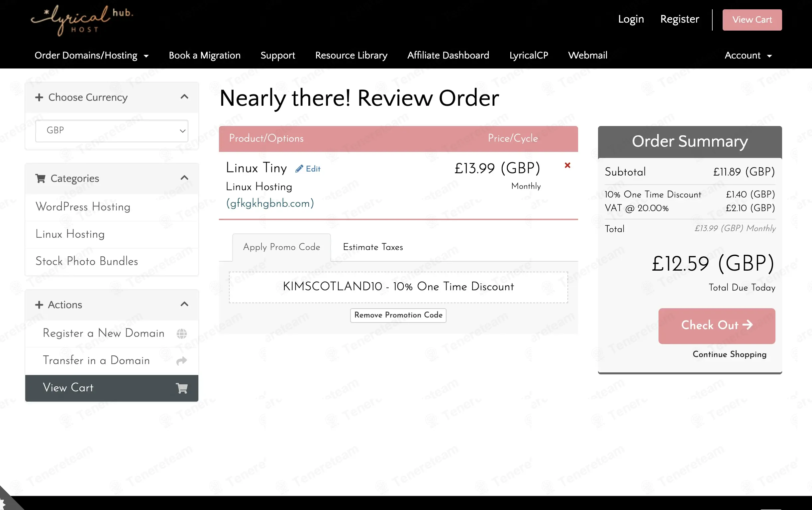Collapse the Actions panel chevron

pyautogui.click(x=184, y=304)
